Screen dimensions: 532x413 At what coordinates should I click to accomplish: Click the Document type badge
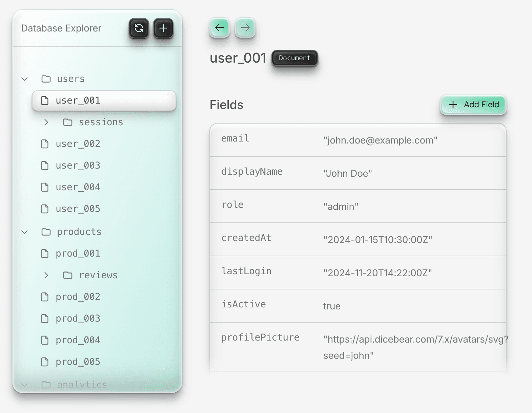point(294,58)
